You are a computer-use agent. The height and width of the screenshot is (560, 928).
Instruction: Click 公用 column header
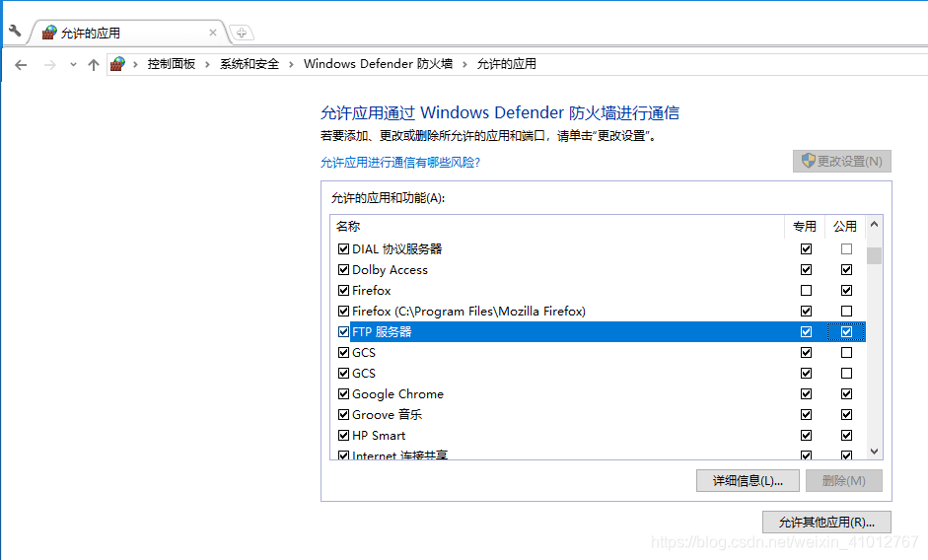click(x=844, y=226)
